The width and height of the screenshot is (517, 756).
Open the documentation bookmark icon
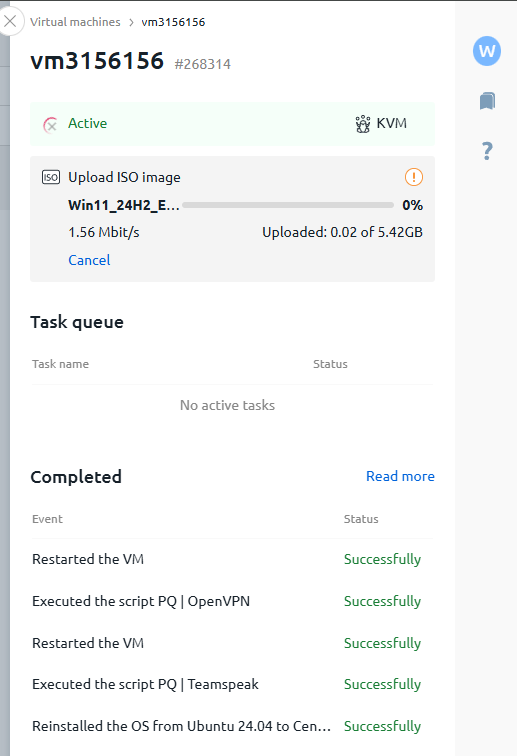click(487, 101)
